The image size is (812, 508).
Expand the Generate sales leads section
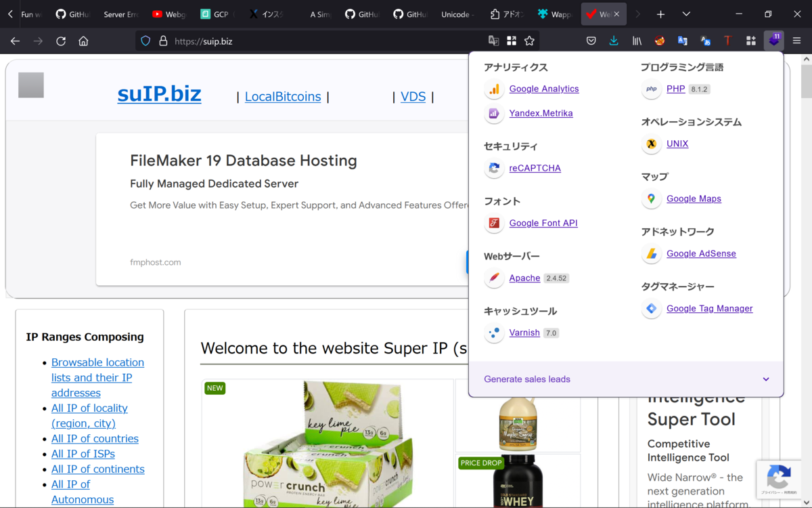tap(626, 379)
